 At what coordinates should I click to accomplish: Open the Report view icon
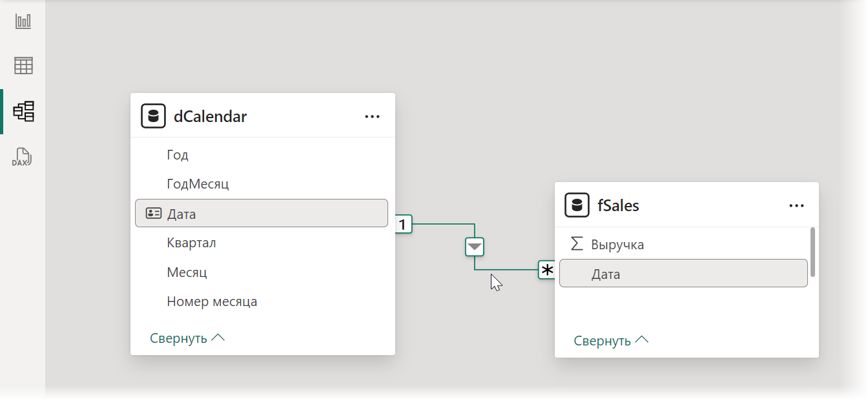pos(23,21)
